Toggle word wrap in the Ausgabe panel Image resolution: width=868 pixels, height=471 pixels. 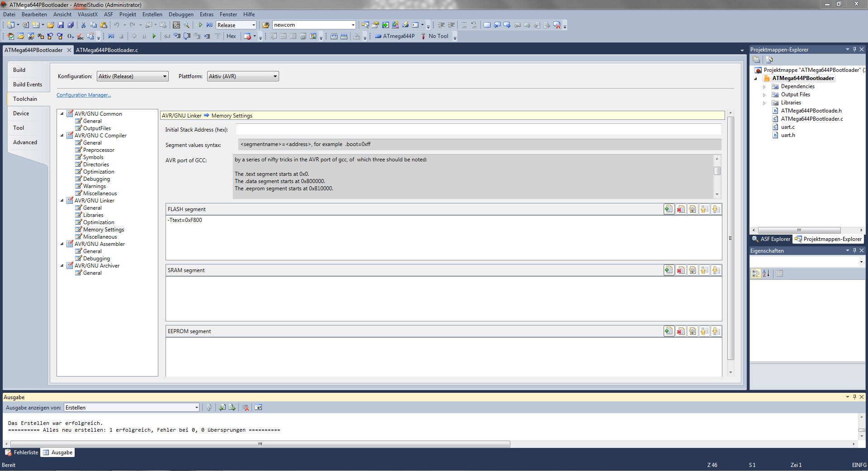[x=258, y=407]
